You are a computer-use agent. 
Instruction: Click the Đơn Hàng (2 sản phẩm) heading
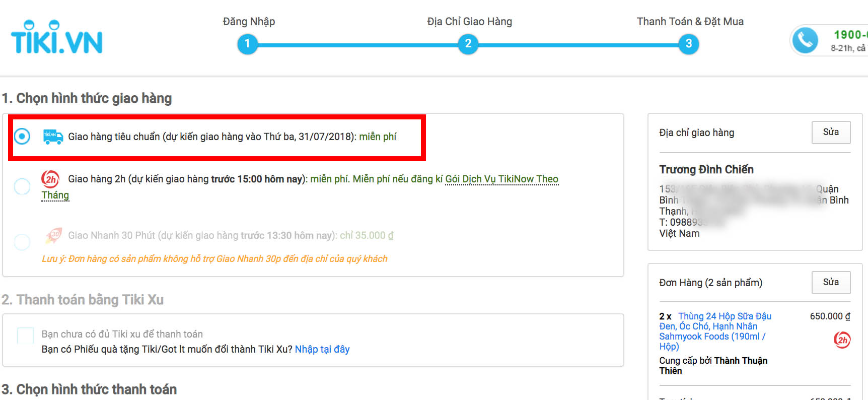(711, 283)
